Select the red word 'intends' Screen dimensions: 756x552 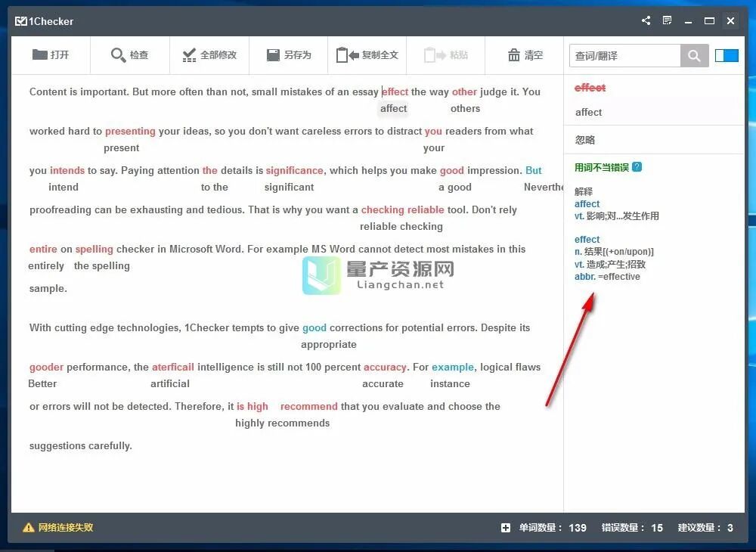[67, 170]
